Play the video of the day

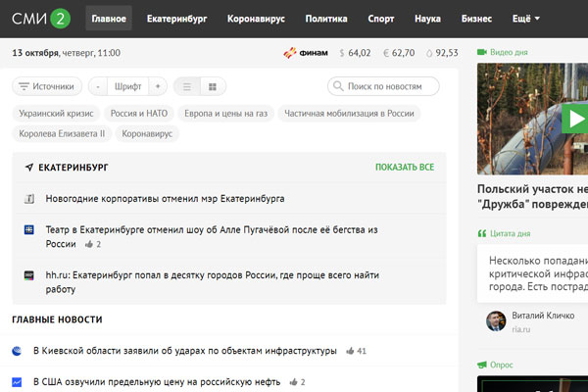coord(573,121)
